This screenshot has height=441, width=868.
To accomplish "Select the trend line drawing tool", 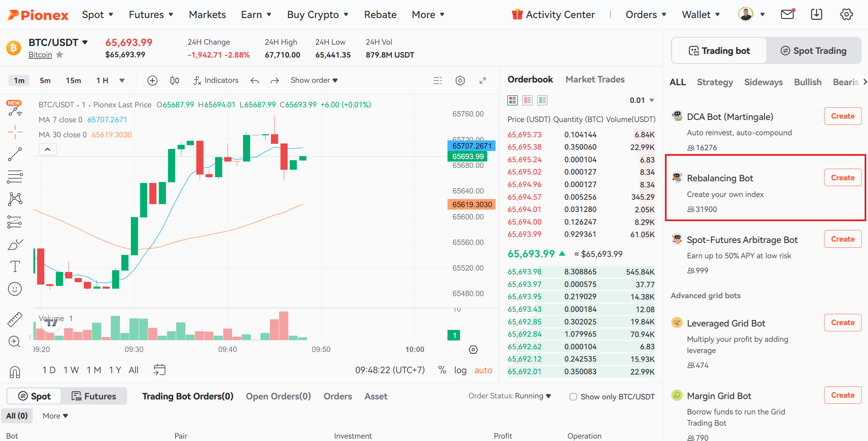I will point(15,154).
